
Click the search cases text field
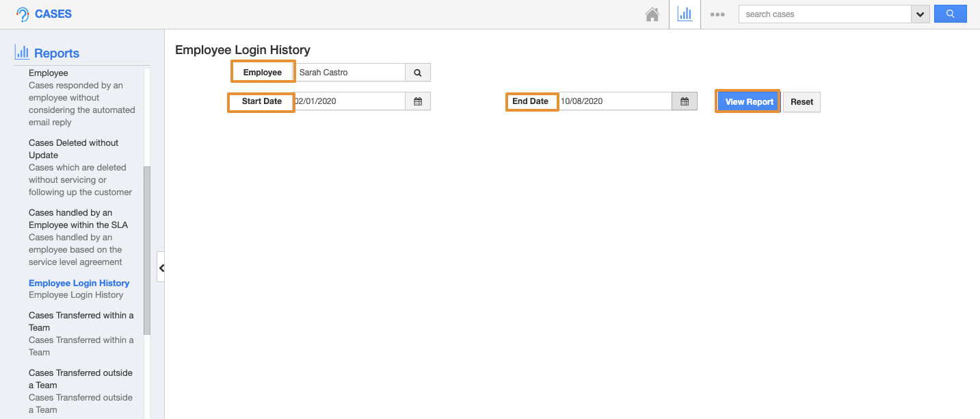[x=825, y=14]
